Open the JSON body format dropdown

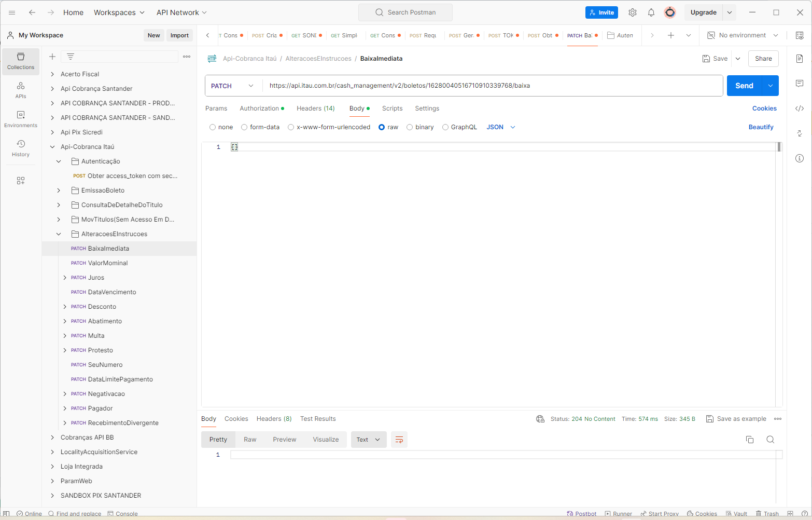[501, 127]
